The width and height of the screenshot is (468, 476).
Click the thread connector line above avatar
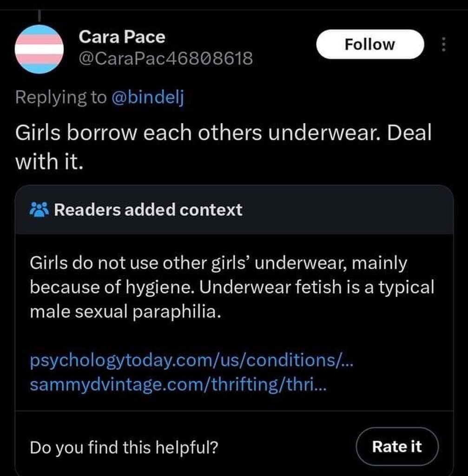point(40,14)
